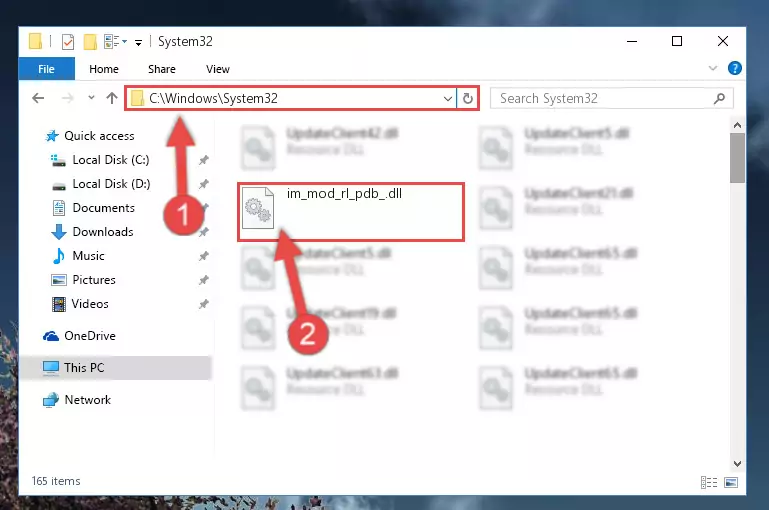Click the vertical scrollbar thumb
769x510 pixels.
click(x=737, y=158)
